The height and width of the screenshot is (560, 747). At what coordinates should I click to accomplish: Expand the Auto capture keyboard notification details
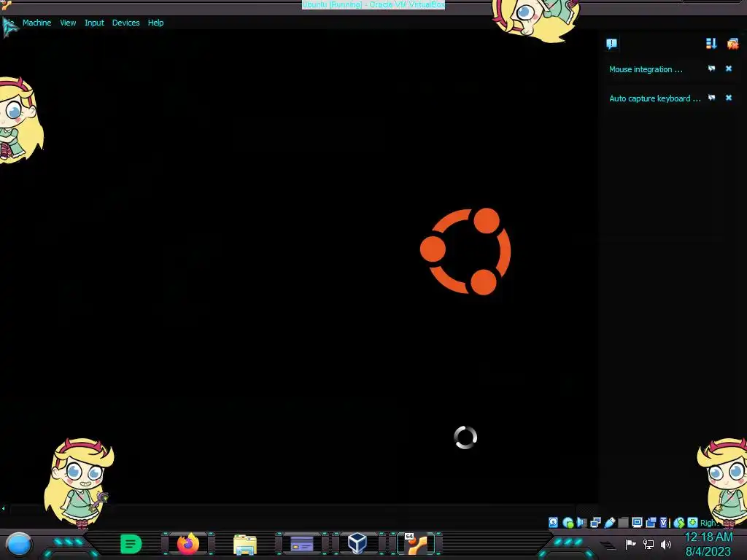pos(711,98)
